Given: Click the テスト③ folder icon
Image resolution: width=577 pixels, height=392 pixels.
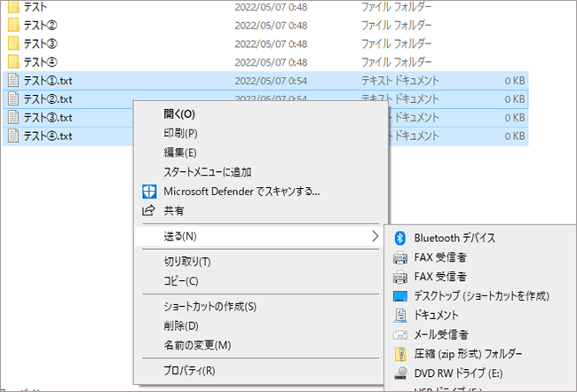Looking at the screenshot, I should (x=13, y=43).
